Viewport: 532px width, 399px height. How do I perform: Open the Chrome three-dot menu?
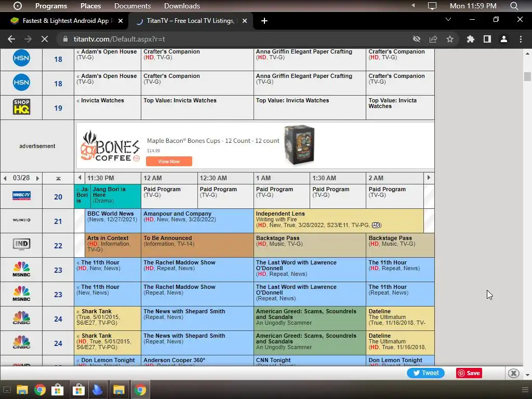tap(521, 39)
